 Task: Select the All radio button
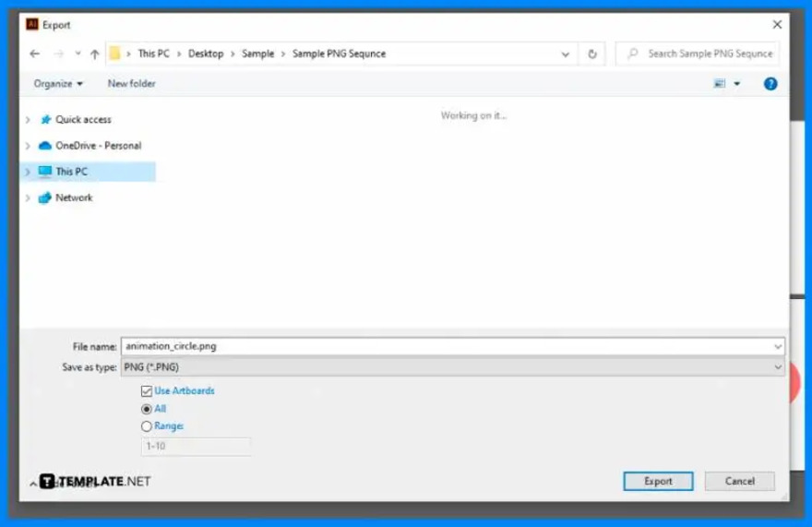[147, 410]
